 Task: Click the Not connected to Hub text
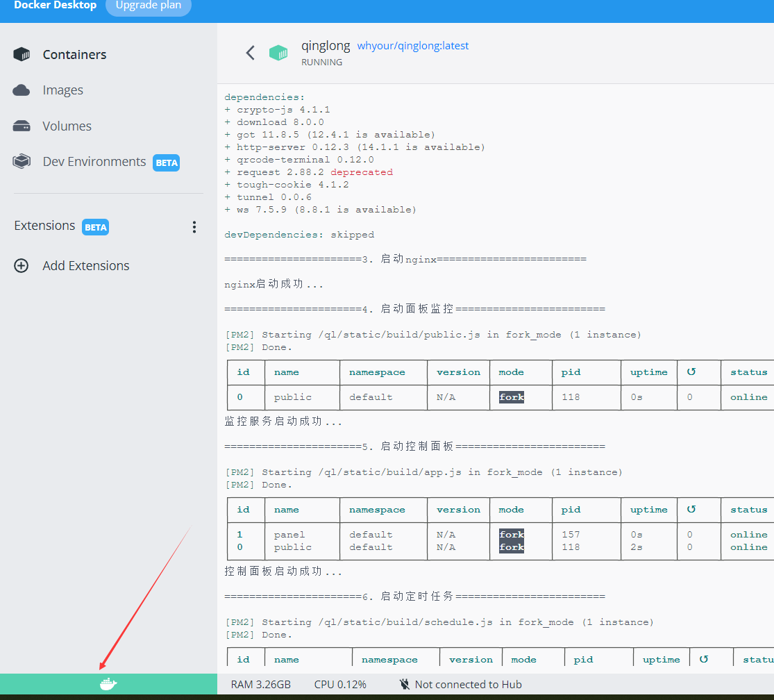click(468, 684)
